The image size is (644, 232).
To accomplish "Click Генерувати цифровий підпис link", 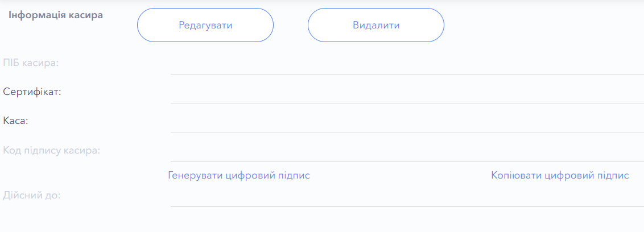I will click(x=239, y=175).
